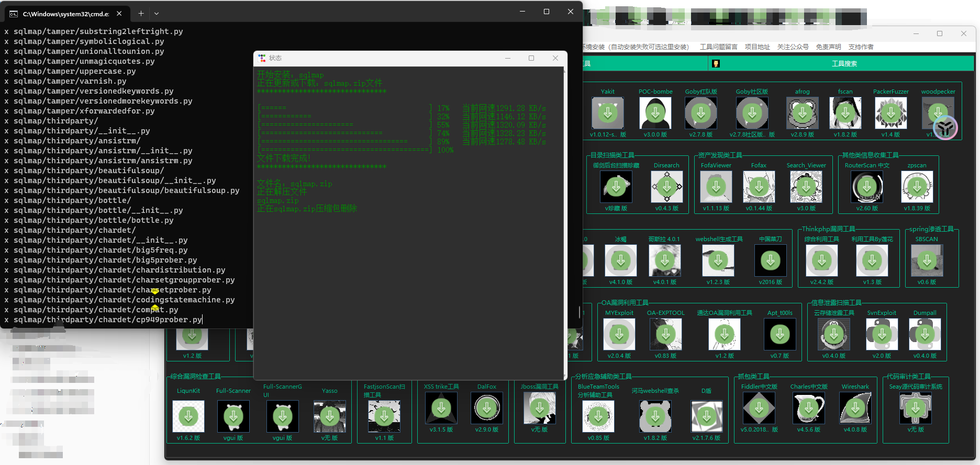Download Full-Scanner vgui version
The image size is (980, 465).
tap(233, 416)
